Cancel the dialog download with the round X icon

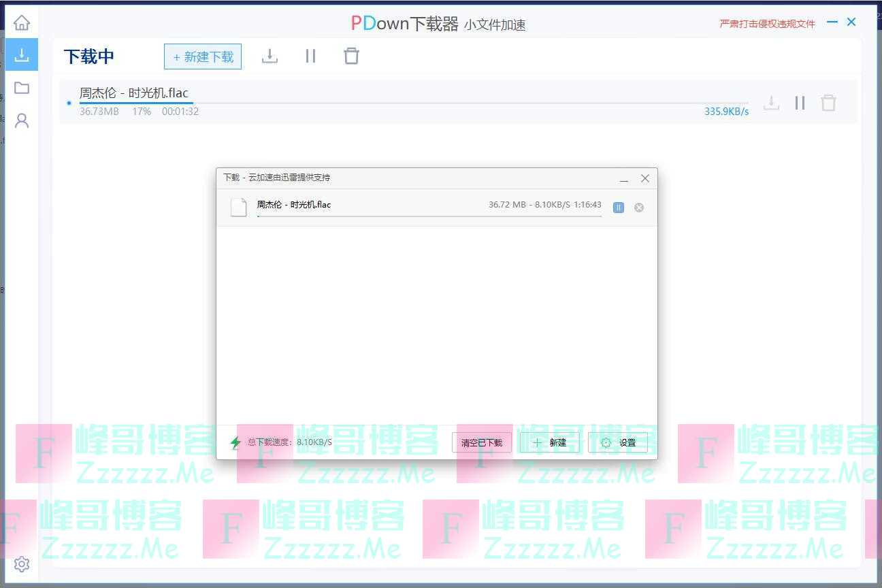pyautogui.click(x=639, y=208)
